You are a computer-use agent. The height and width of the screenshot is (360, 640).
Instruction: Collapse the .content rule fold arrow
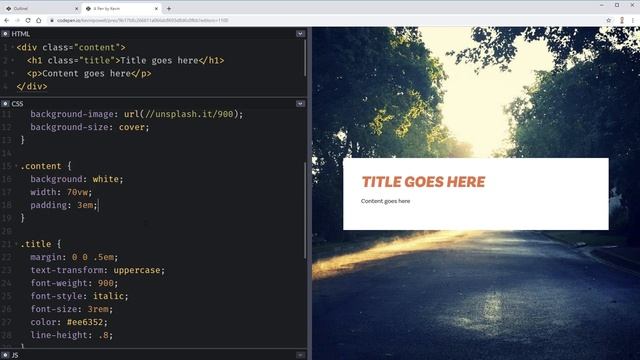(x=16, y=166)
